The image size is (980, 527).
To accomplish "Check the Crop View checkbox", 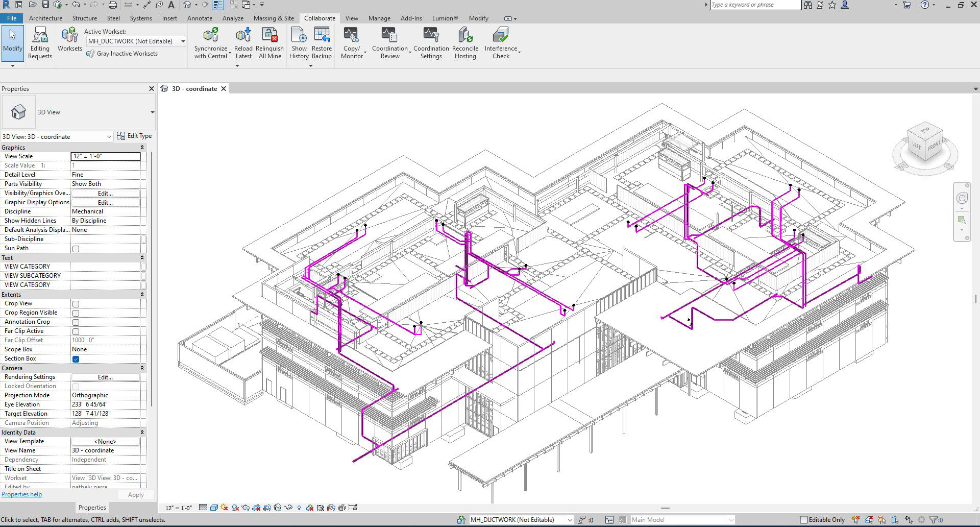I will [76, 304].
